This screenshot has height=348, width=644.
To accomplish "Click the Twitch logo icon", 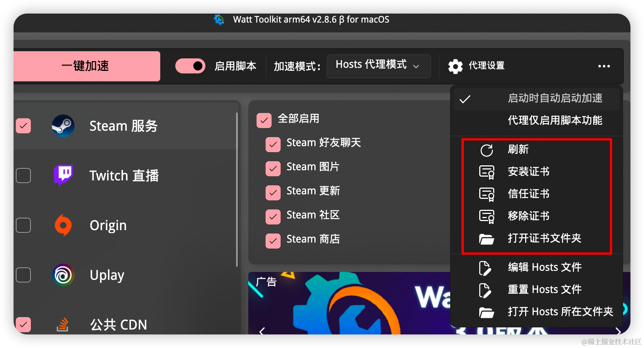I will 63,176.
